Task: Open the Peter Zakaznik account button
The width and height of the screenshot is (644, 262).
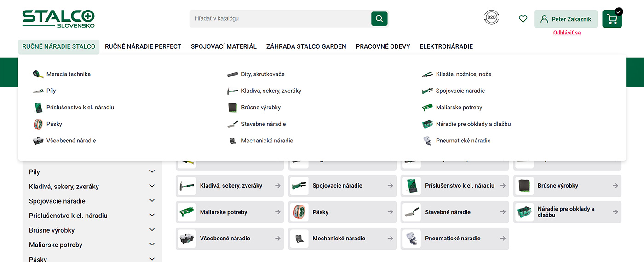Action: pyautogui.click(x=566, y=19)
